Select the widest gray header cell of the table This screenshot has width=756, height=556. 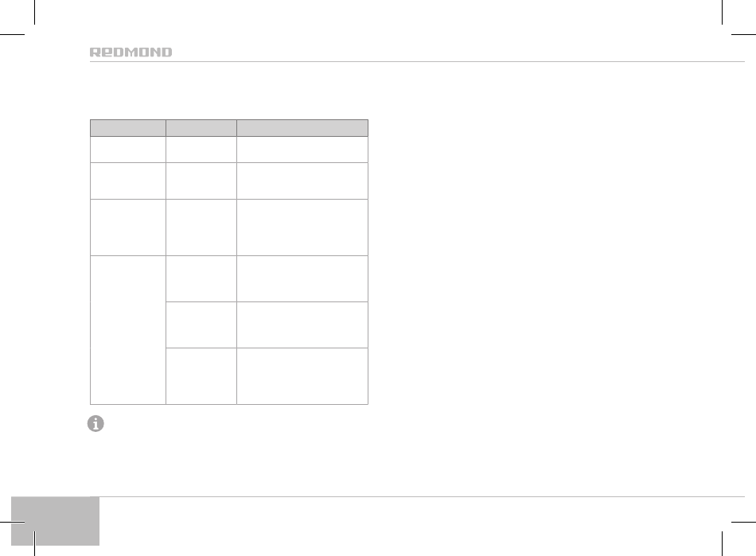point(302,128)
